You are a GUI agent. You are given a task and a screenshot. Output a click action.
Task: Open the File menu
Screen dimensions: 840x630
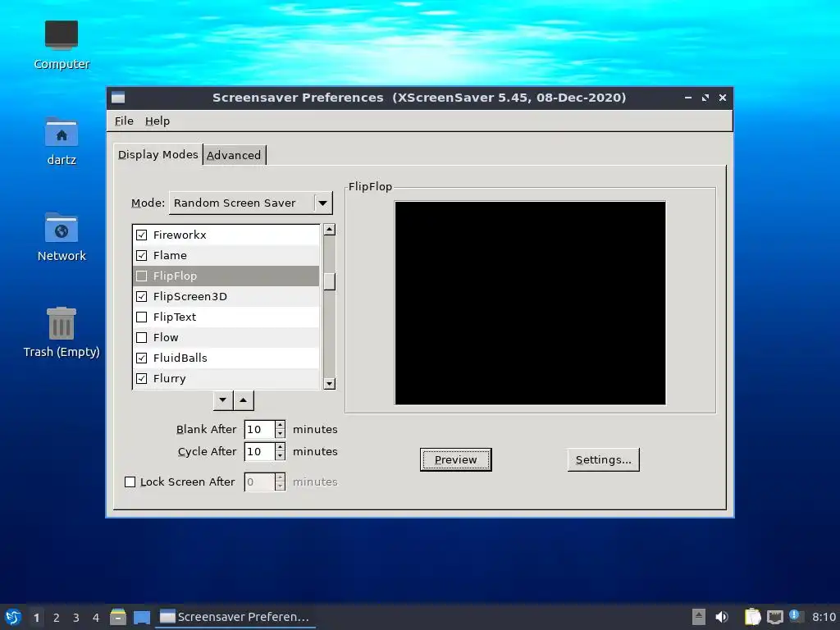(x=124, y=121)
